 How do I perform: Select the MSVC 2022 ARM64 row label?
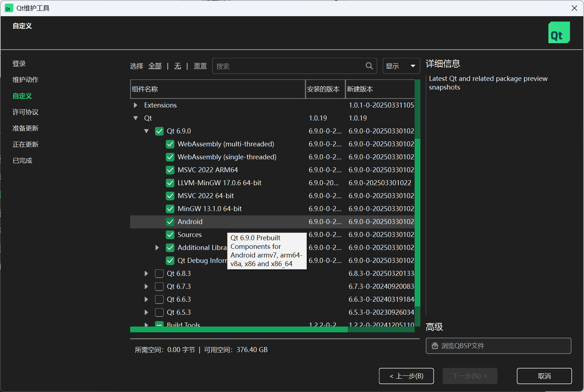pos(207,170)
